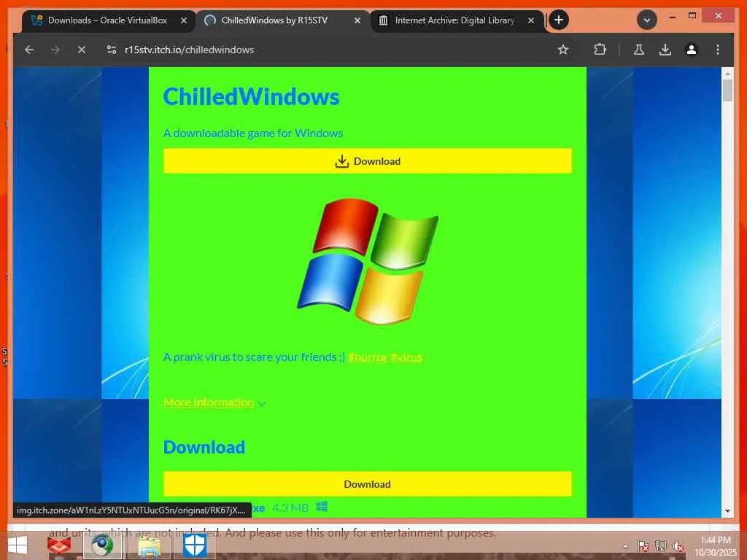747x560 pixels.
Task: Close the Downloads – Oracle VirtualBox tab
Action: [x=184, y=20]
